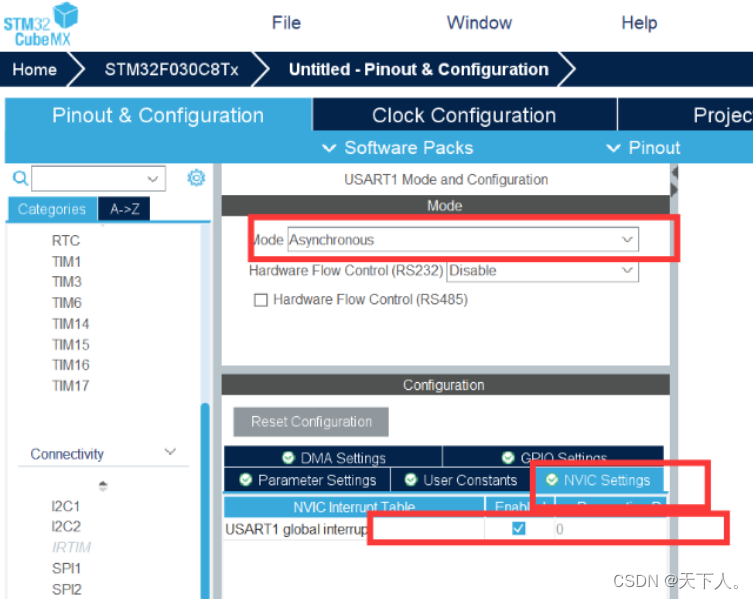
Task: Enable Hardware Flow Control (RS485) checkbox
Action: 261,300
